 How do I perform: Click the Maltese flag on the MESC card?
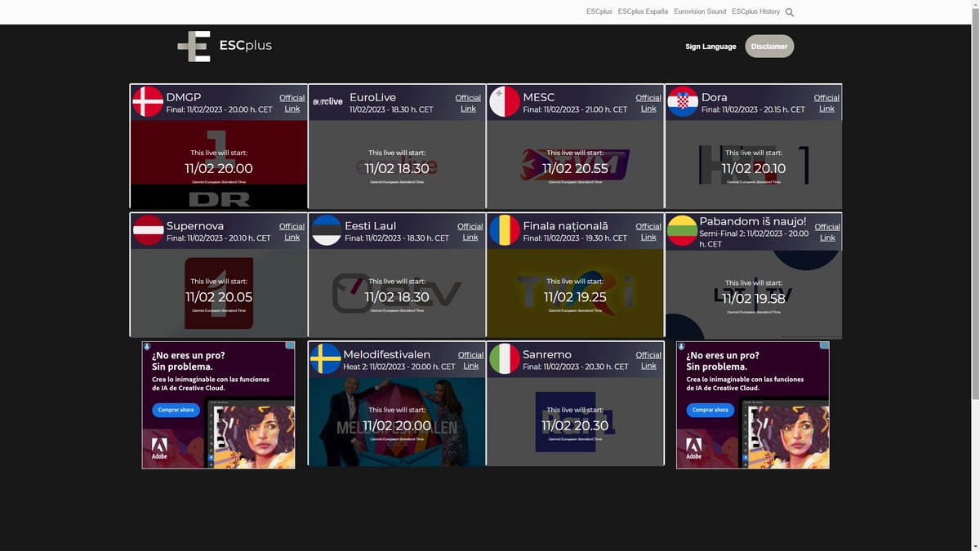[x=504, y=103]
